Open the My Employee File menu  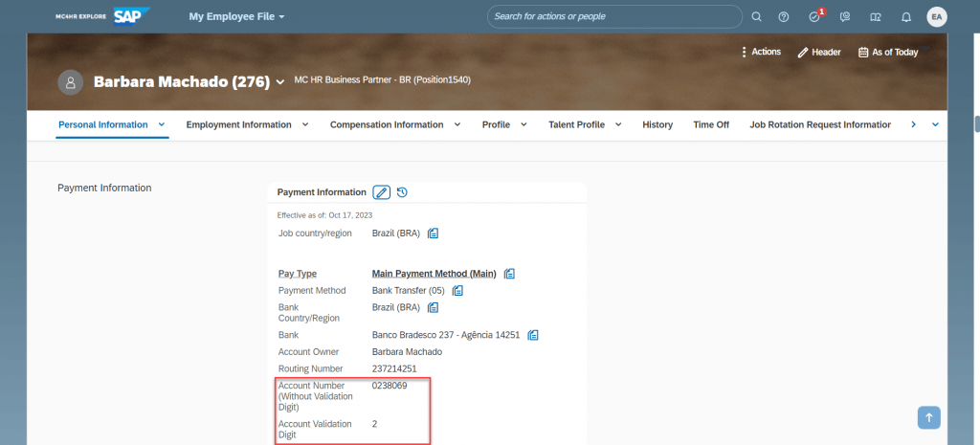pos(237,17)
